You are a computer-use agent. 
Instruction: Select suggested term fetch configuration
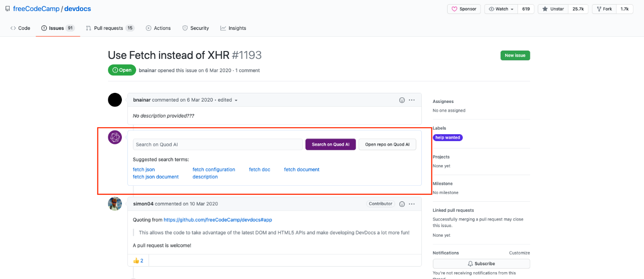point(214,170)
